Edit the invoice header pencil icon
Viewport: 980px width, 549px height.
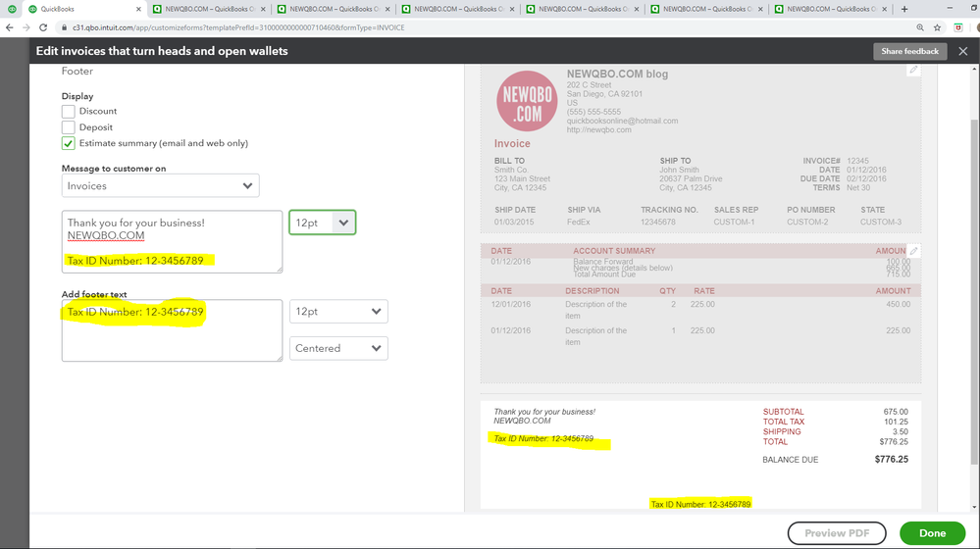(x=913, y=70)
